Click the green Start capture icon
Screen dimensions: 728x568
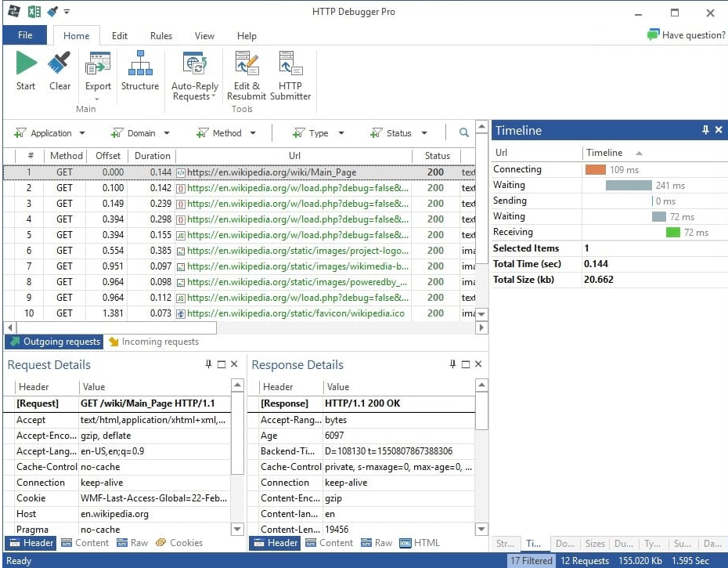pyautogui.click(x=26, y=64)
